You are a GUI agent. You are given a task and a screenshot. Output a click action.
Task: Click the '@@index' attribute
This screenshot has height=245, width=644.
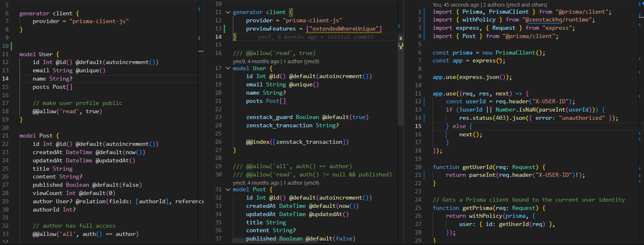(x=258, y=142)
